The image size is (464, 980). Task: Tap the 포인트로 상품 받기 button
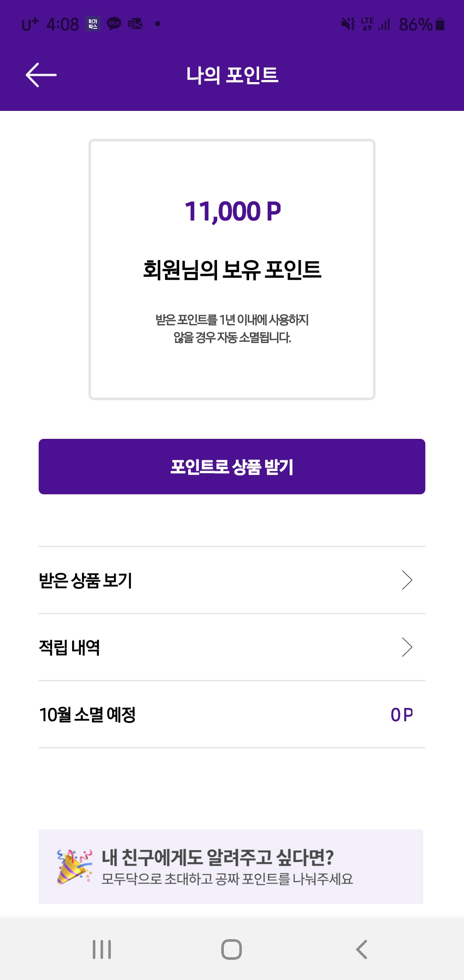click(x=232, y=467)
